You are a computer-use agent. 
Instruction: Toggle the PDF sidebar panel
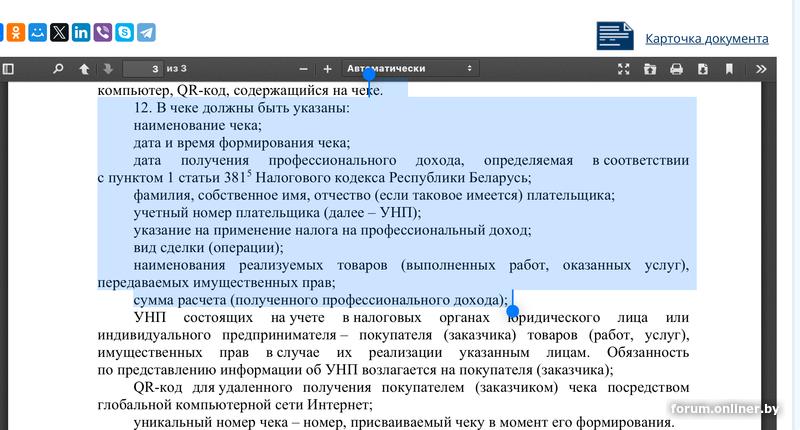coord(9,69)
